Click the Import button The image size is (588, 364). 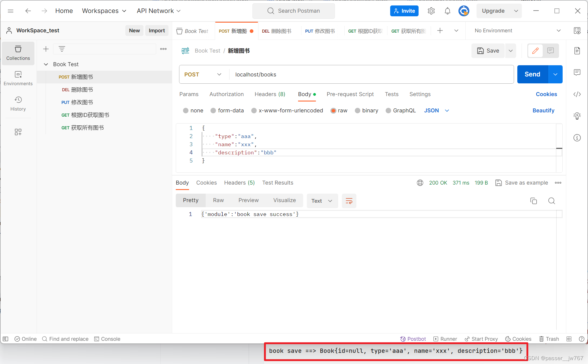click(157, 31)
